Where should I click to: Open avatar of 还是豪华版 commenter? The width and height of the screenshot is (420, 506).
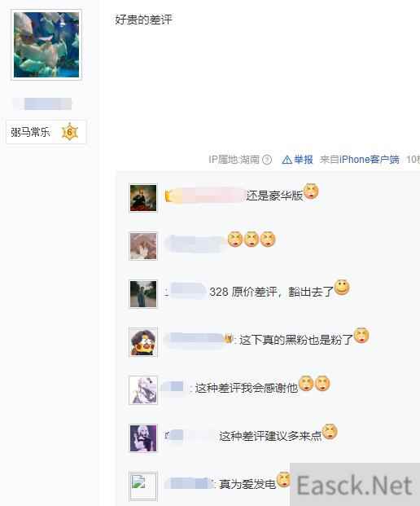click(143, 198)
